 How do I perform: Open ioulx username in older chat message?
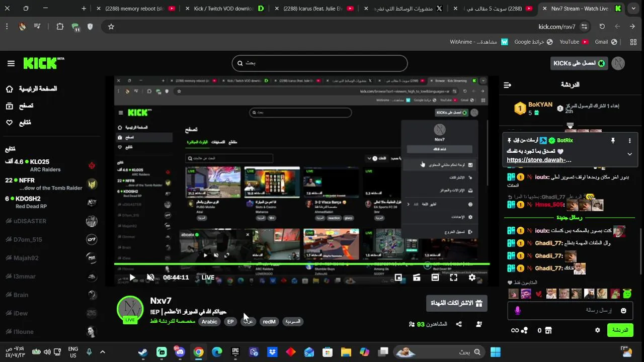tap(542, 177)
